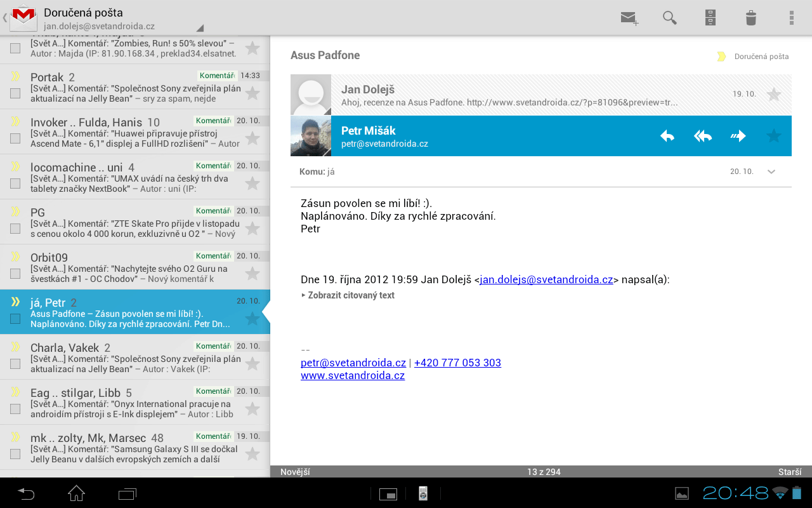This screenshot has width=812, height=508.
Task: Open the Orbit09 conversation
Action: pos(135,267)
